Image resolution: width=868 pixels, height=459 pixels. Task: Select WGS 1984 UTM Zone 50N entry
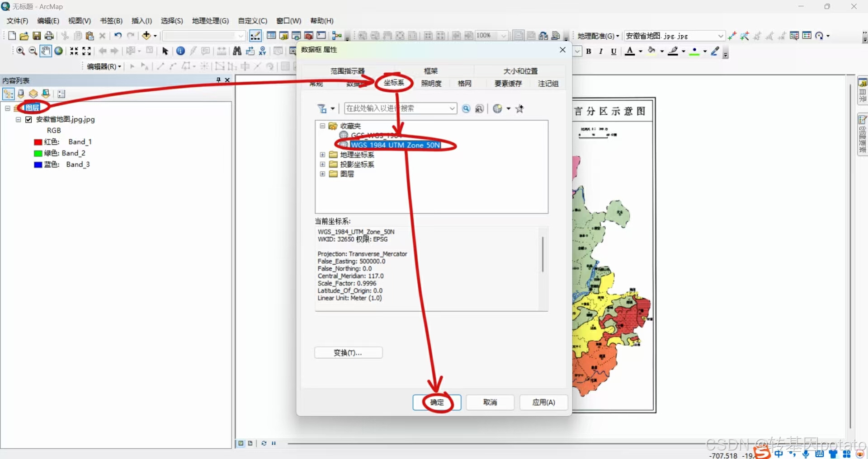coord(395,145)
